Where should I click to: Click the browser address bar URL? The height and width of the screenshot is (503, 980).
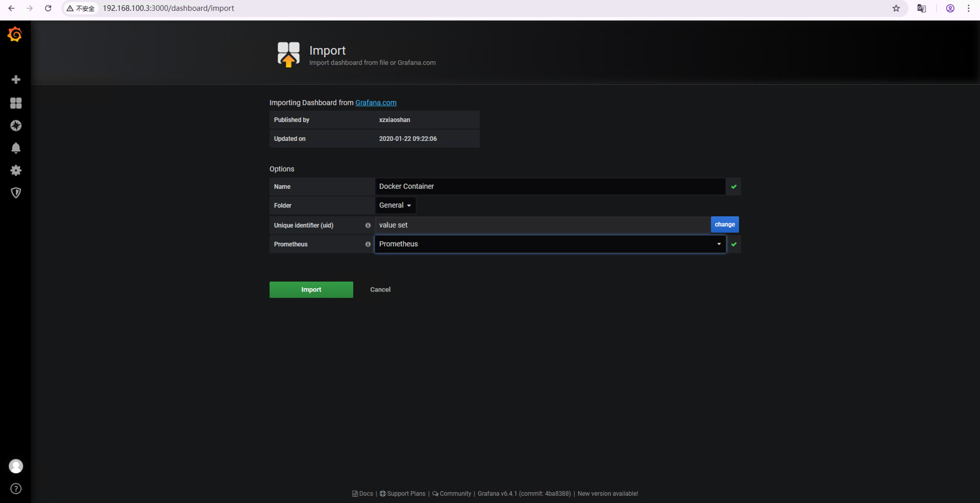pos(168,8)
